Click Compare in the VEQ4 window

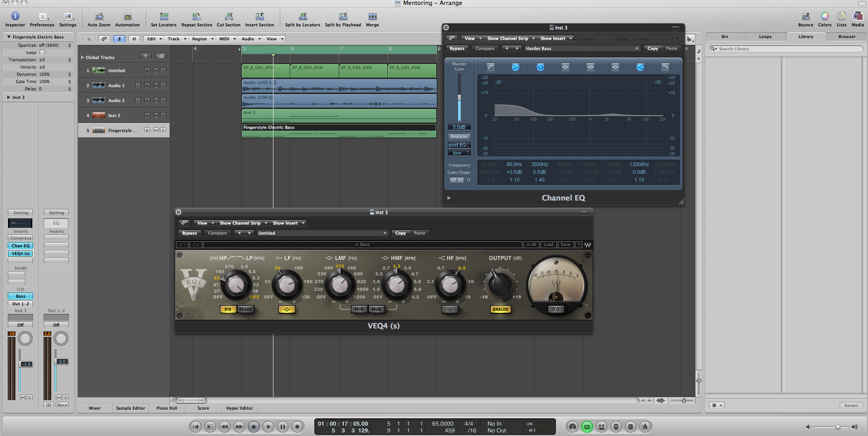point(217,233)
